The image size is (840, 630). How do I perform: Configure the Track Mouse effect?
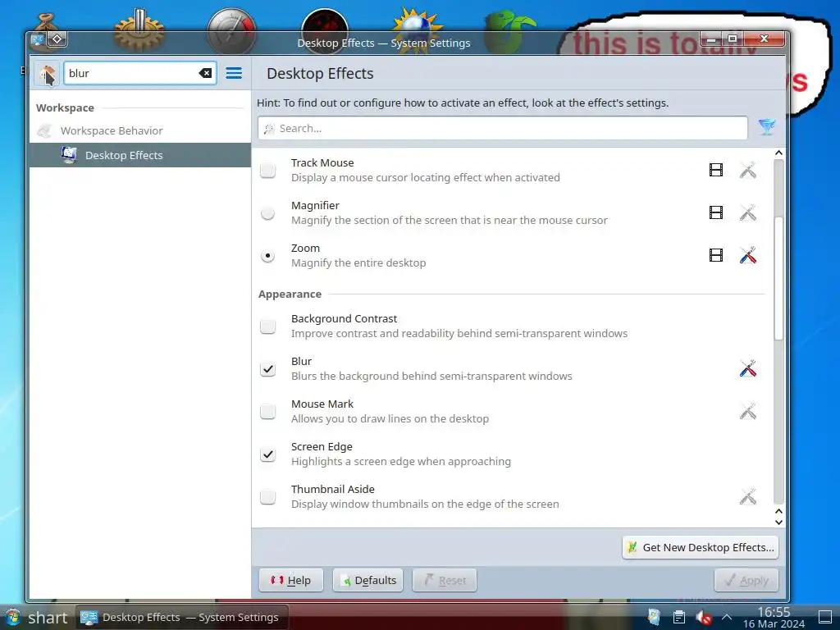coord(748,171)
